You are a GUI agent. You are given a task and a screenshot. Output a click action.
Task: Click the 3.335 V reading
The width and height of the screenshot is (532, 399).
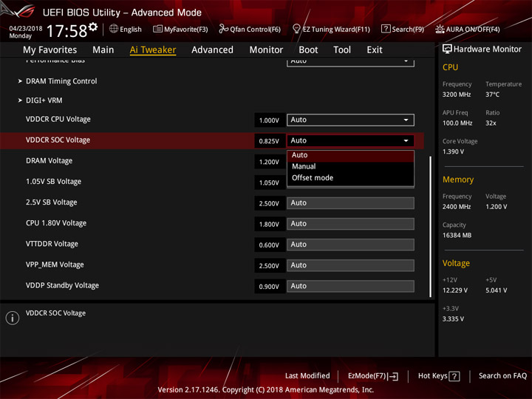tap(453, 319)
